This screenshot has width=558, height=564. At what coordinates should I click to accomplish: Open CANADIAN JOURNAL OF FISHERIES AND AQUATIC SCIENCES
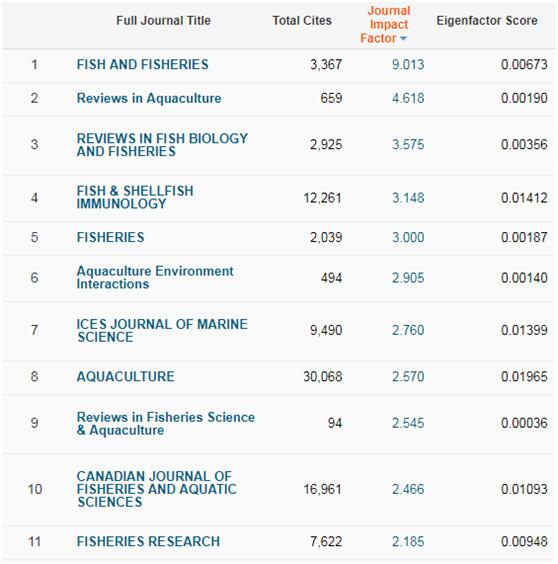tap(156, 489)
